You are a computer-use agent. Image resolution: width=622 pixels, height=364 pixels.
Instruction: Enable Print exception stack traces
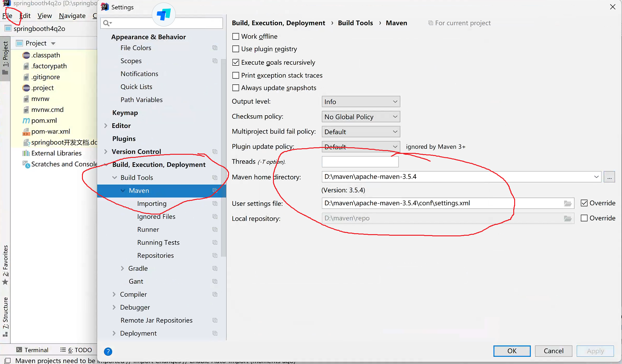tap(236, 75)
